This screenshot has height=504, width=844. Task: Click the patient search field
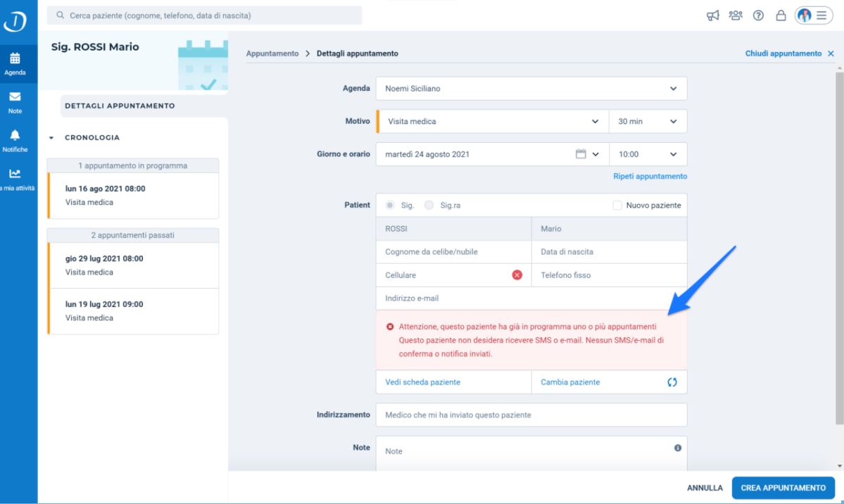tap(205, 15)
